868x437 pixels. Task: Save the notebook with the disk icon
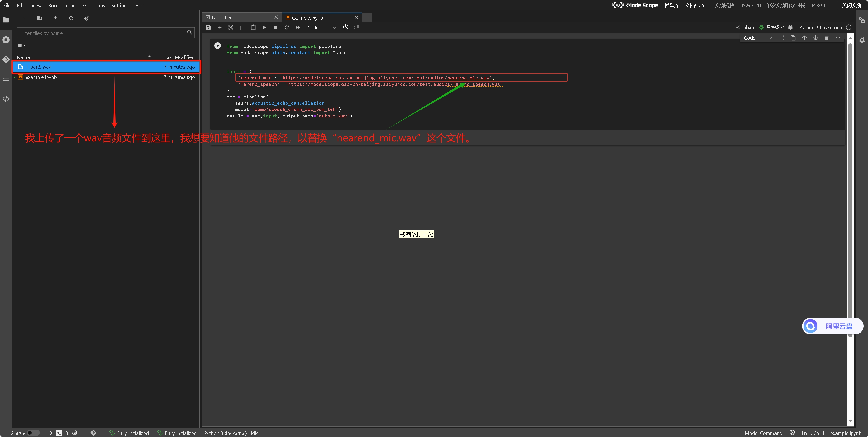209,27
